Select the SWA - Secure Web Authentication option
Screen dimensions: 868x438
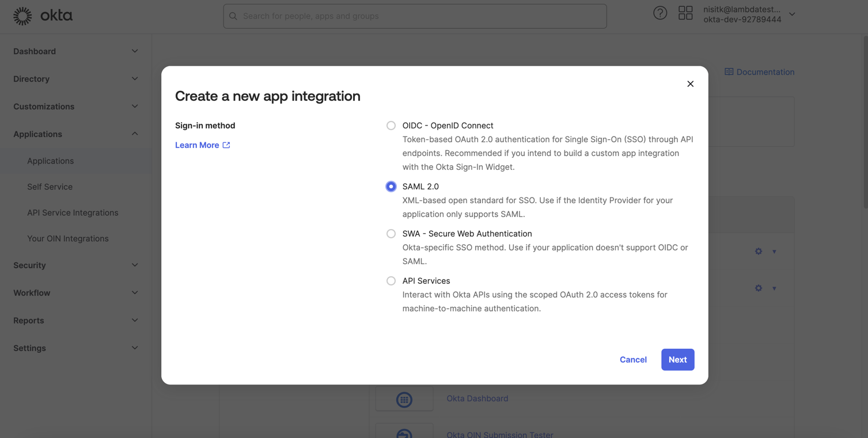(391, 234)
